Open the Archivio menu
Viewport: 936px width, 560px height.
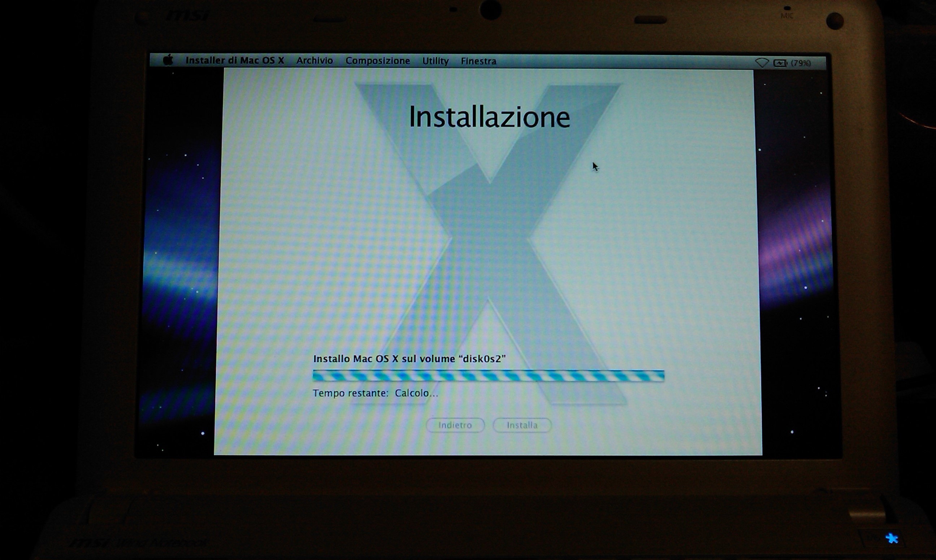(x=315, y=60)
